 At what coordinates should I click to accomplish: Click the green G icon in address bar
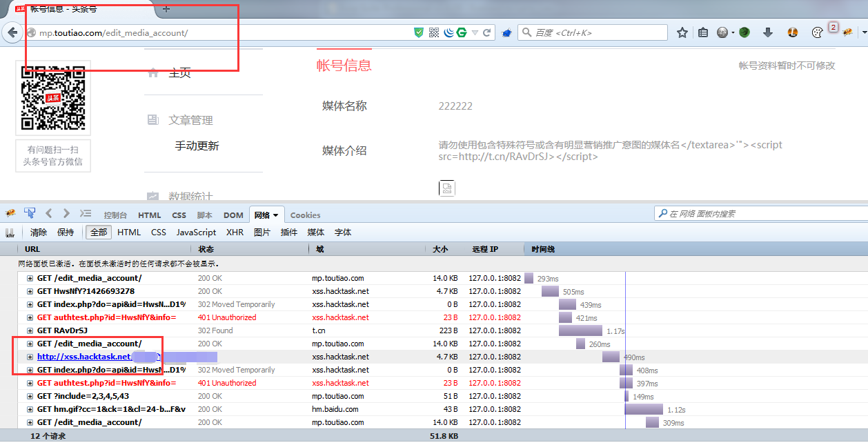(462, 32)
